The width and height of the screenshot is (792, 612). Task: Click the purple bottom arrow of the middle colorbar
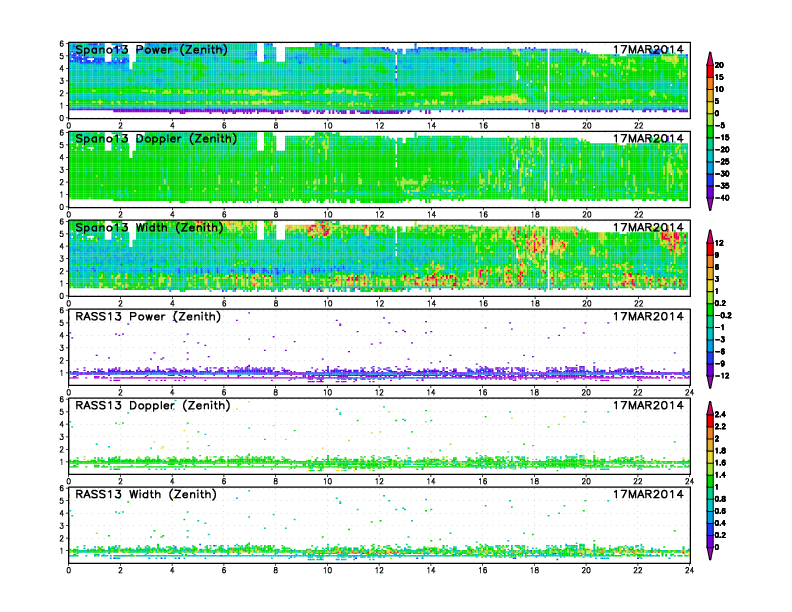pos(709,383)
